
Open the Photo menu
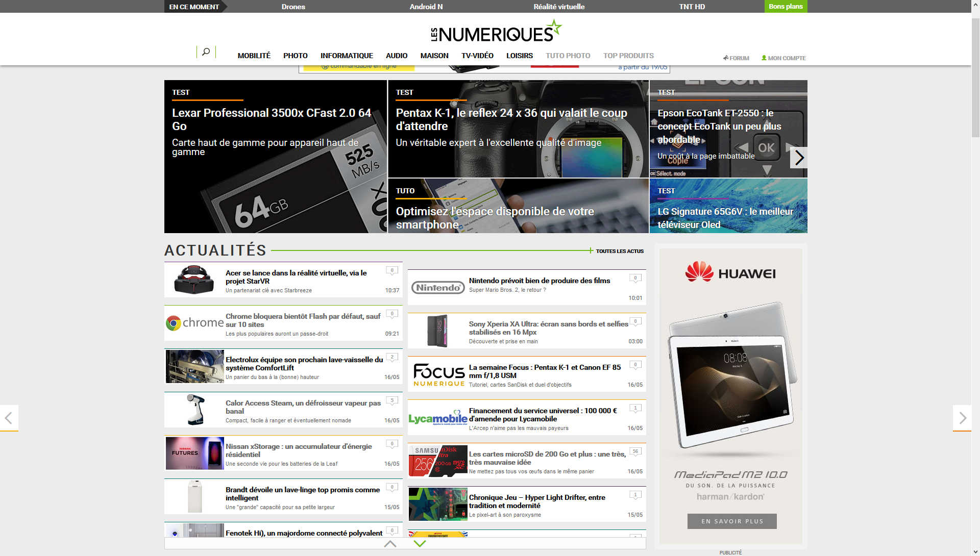pyautogui.click(x=296, y=56)
